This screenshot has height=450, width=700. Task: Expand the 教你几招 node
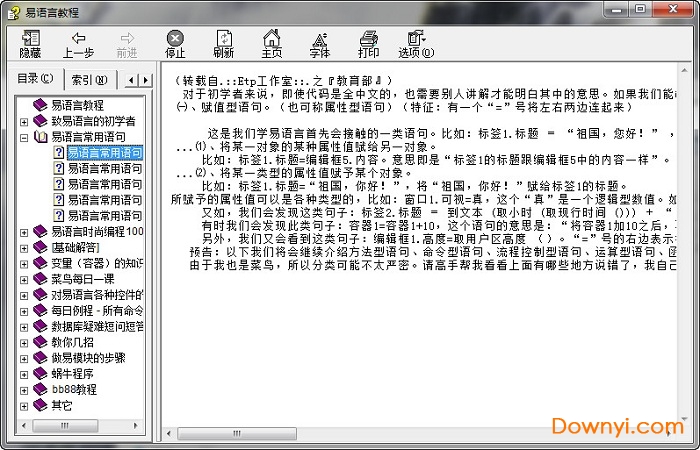pos(24,343)
